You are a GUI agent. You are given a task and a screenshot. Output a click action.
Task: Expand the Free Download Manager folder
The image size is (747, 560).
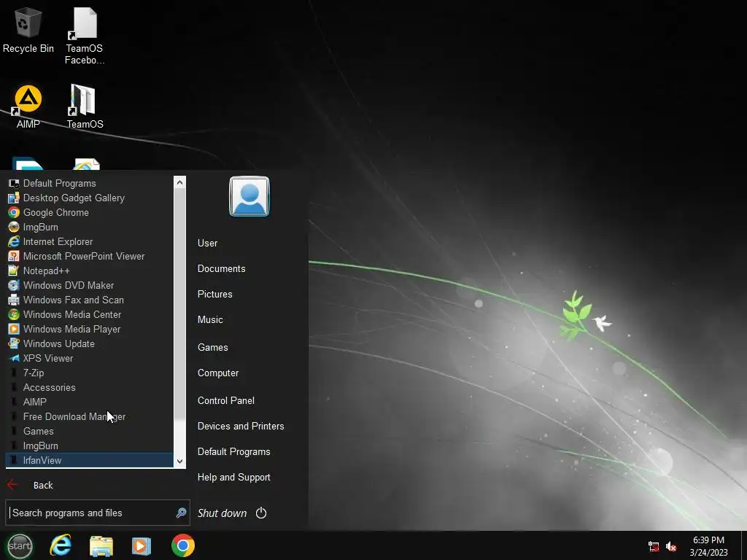(89, 416)
